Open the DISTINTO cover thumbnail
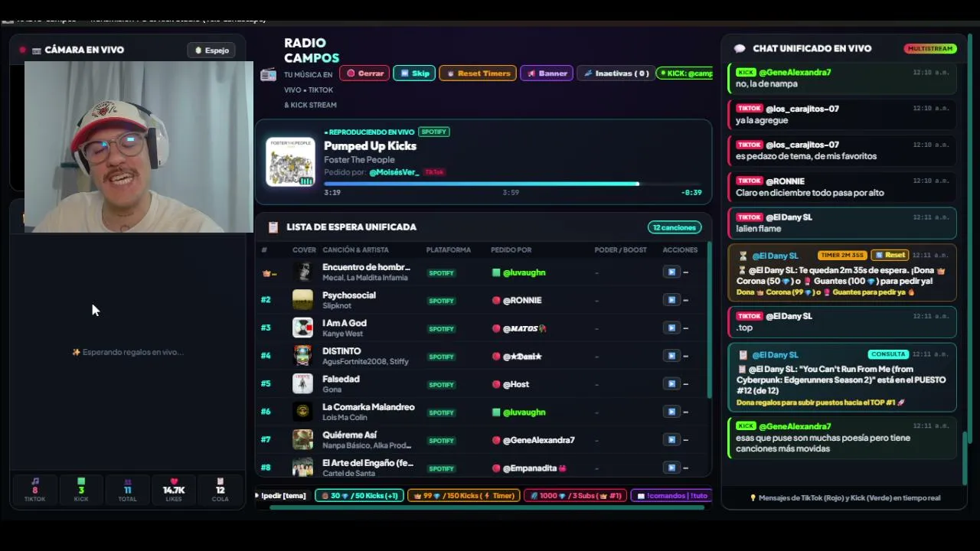Image resolution: width=980 pixels, height=551 pixels. (x=302, y=356)
